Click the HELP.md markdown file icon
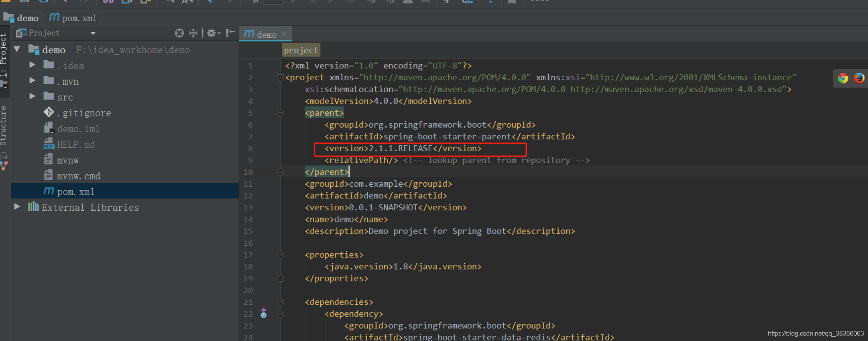The height and width of the screenshot is (341, 868). pos(48,144)
